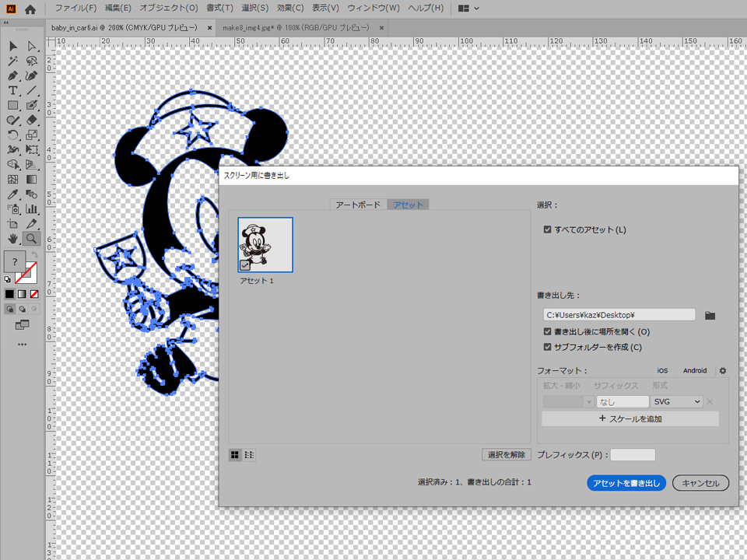
Task: Choose the Symbol Sprayer tool
Action: click(x=13, y=209)
